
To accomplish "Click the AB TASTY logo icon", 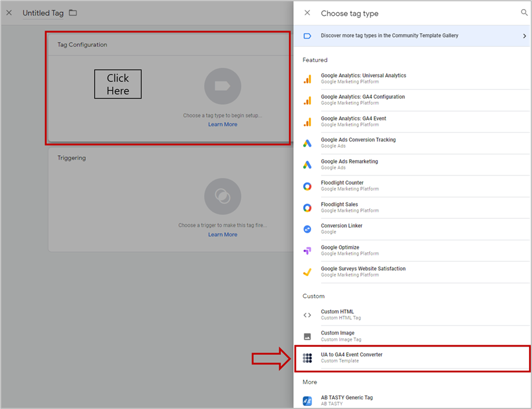I will (307, 401).
